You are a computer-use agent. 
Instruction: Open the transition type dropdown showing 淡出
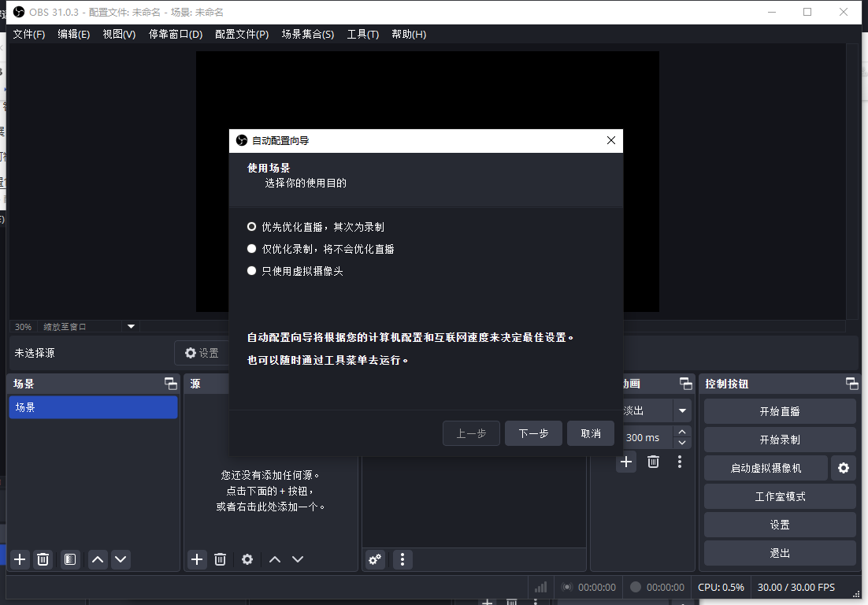[682, 410]
